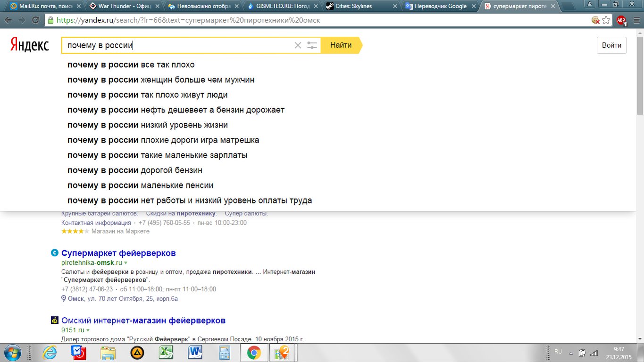The width and height of the screenshot is (644, 363).
Task: Click blocked cookies icon in address bar
Action: pyautogui.click(x=596, y=20)
